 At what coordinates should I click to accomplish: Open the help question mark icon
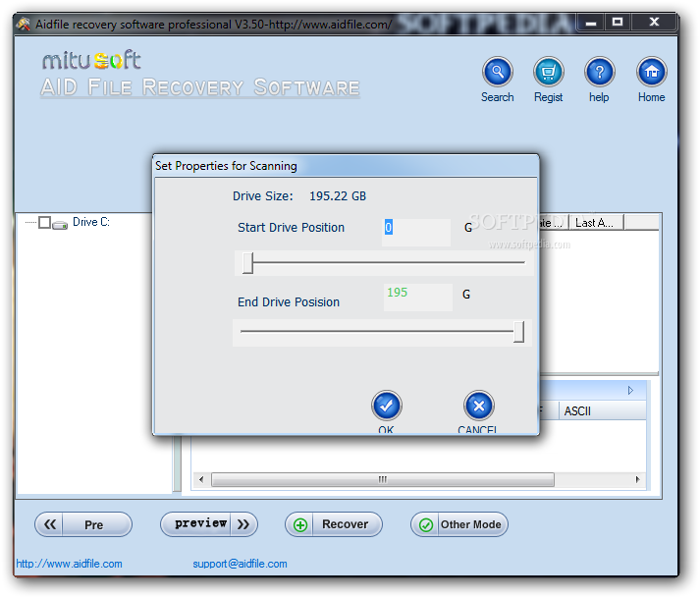(x=600, y=72)
